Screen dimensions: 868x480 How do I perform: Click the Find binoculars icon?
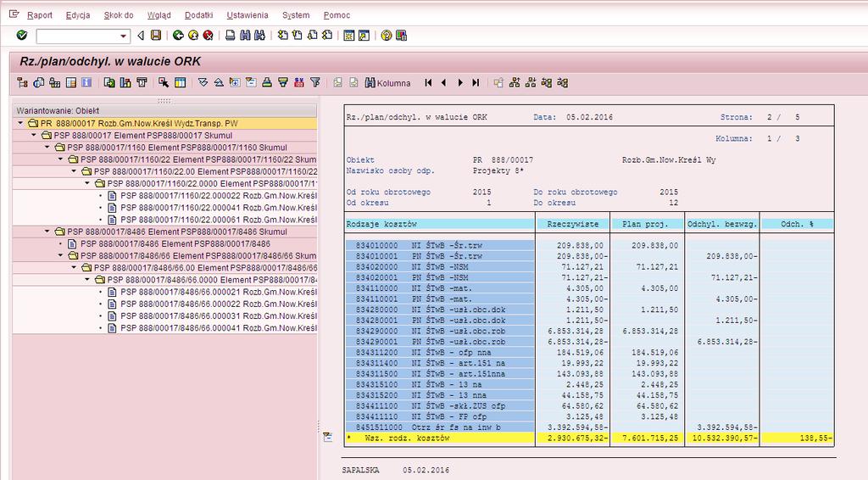pyautogui.click(x=245, y=36)
